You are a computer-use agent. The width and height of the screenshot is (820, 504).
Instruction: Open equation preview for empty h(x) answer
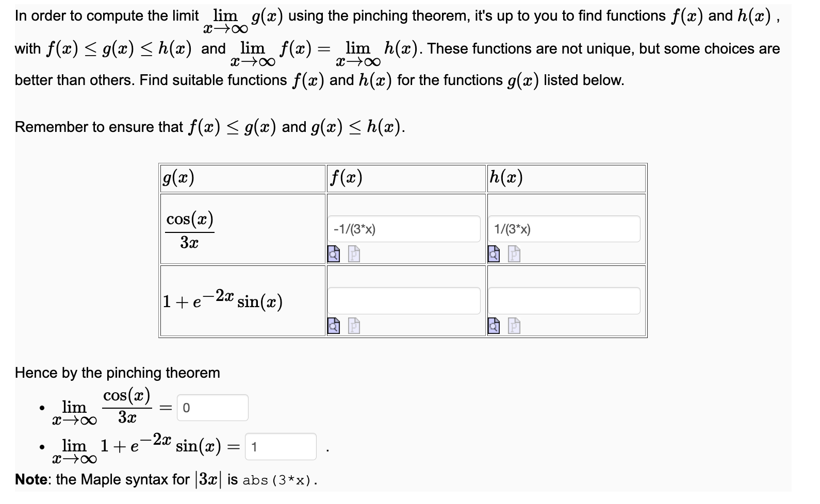tap(494, 327)
